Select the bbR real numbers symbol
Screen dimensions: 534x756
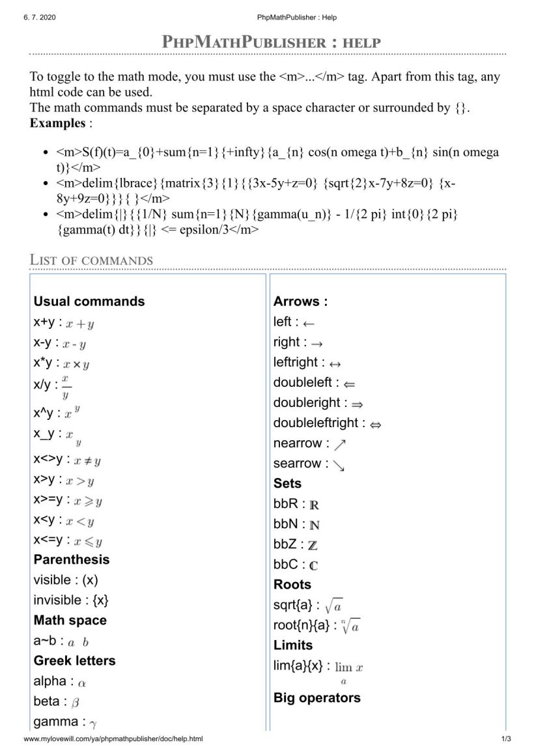314,505
